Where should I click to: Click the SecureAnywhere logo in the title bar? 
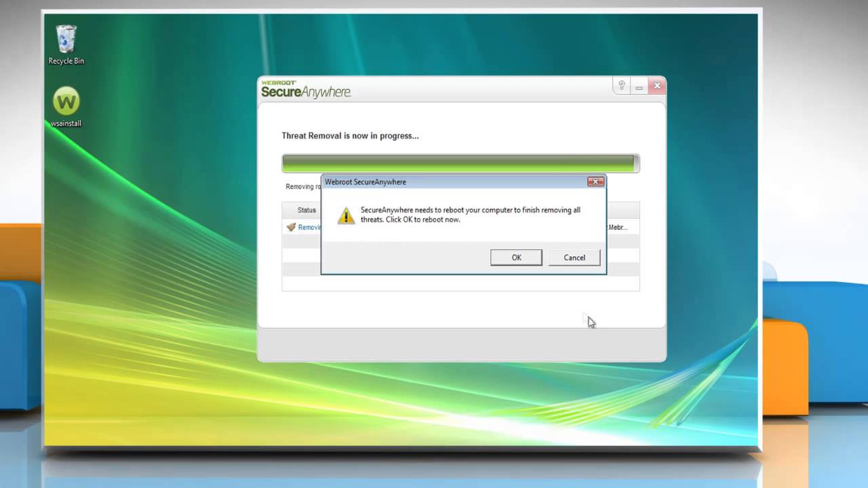(x=306, y=89)
